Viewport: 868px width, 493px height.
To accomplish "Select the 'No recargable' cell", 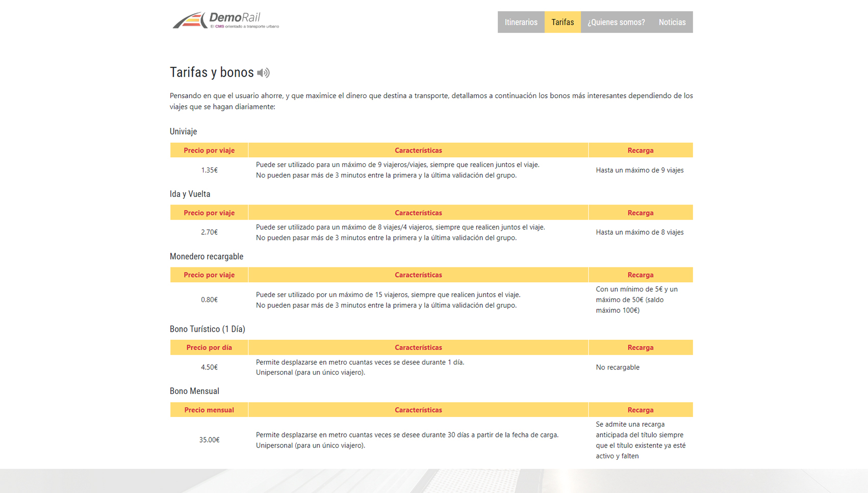I will [617, 367].
